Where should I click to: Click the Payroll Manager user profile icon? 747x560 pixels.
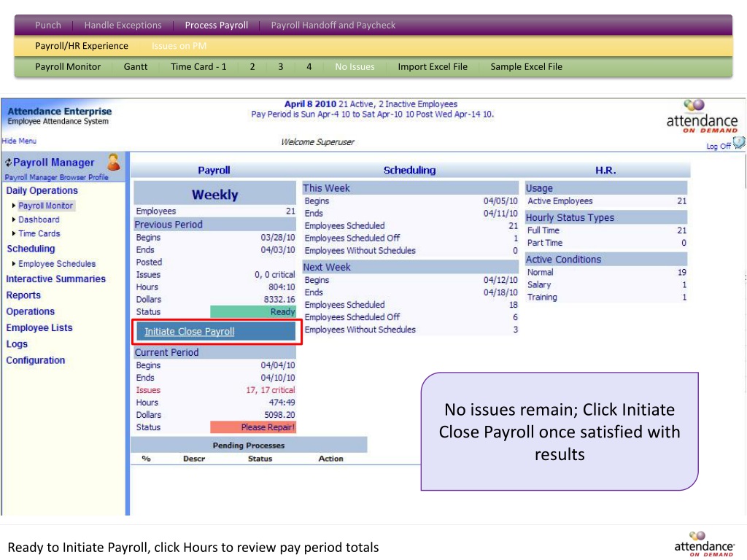[x=113, y=162]
